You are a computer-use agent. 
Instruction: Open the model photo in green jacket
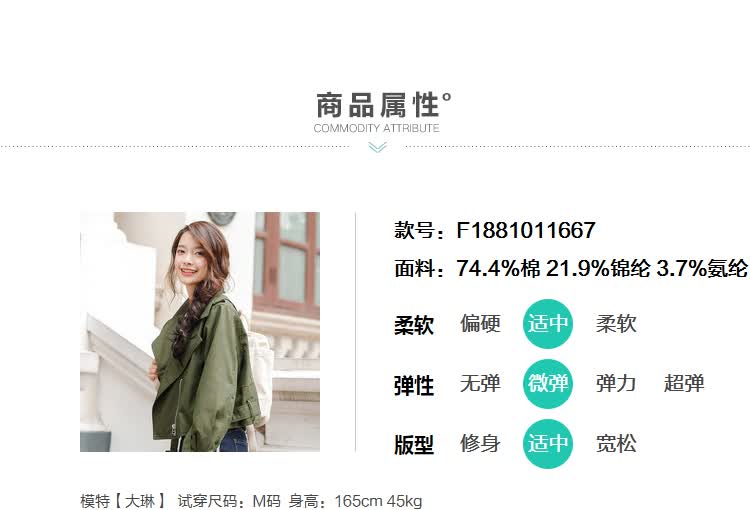(x=200, y=332)
